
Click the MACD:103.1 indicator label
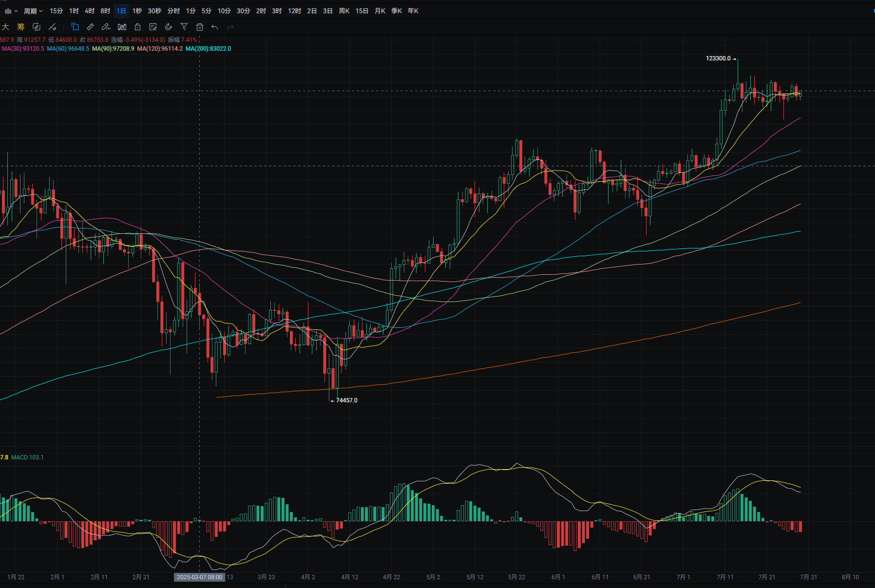(x=27, y=457)
